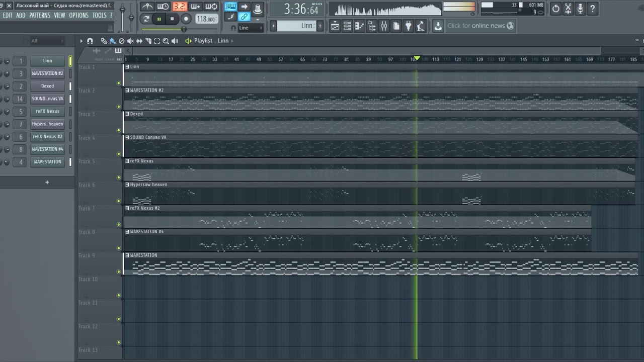The height and width of the screenshot is (362, 644).
Task: Select the Slip tool in Playlist
Action: click(139, 41)
